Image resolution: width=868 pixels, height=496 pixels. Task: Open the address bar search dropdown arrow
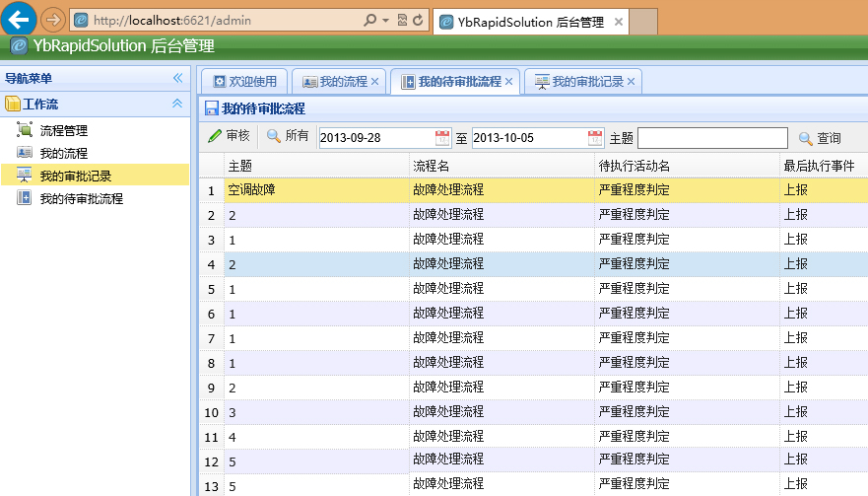[385, 20]
